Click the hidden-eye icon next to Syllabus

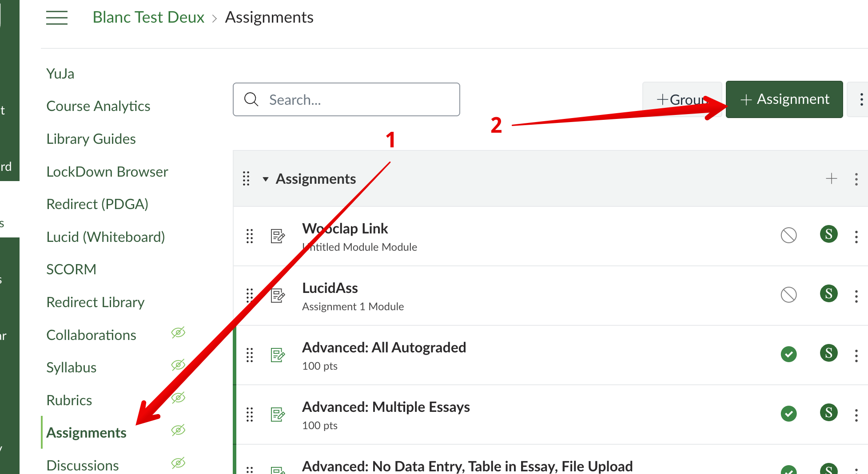(x=178, y=365)
